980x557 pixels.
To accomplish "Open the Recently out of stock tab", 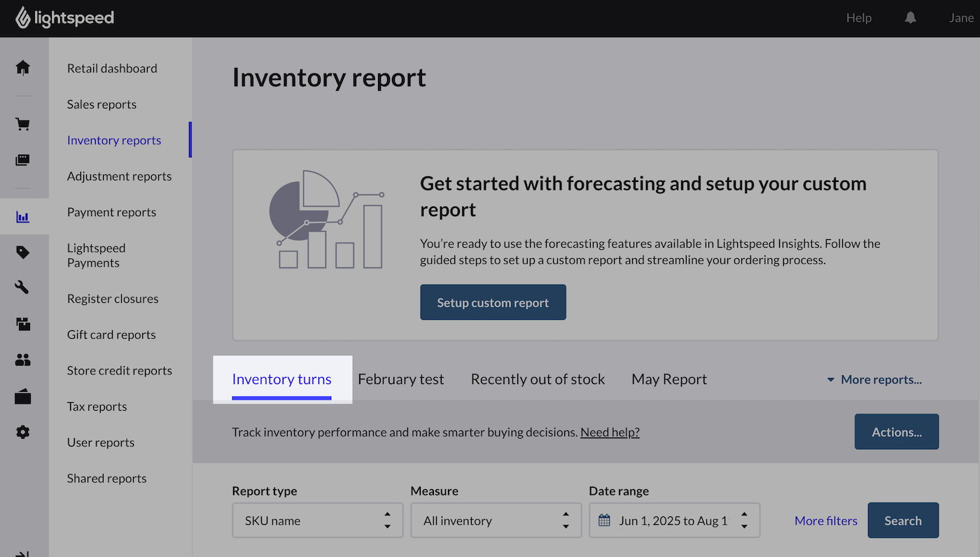I will click(x=538, y=379).
